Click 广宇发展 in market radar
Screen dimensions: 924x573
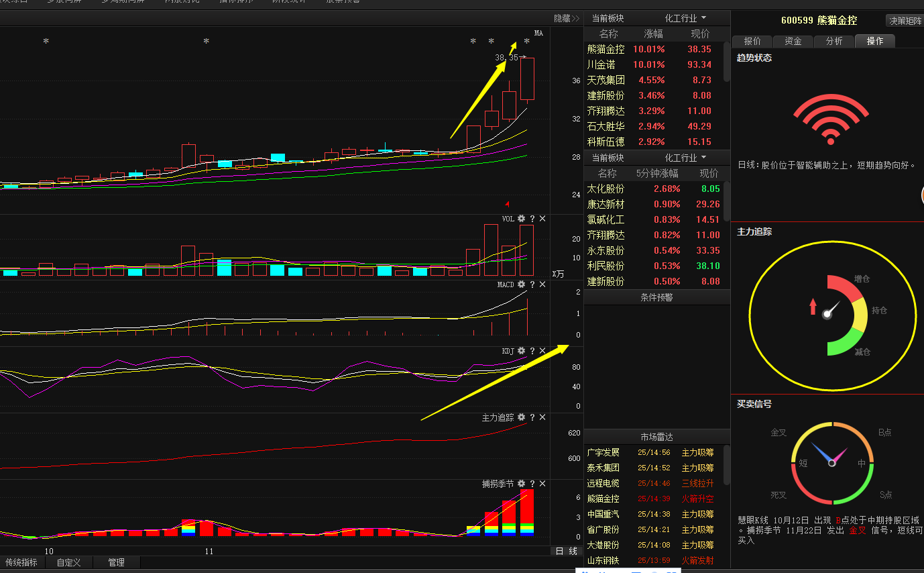(603, 452)
